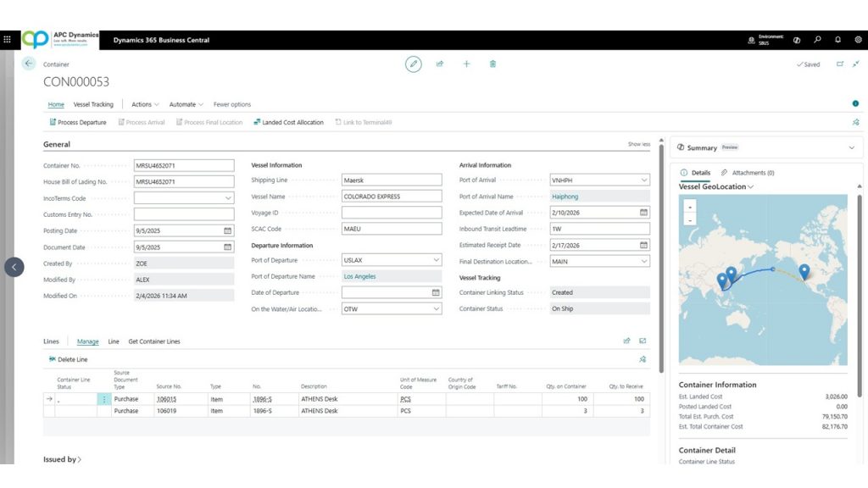Click the Process Departure button
The width and height of the screenshot is (868, 488).
coord(77,122)
